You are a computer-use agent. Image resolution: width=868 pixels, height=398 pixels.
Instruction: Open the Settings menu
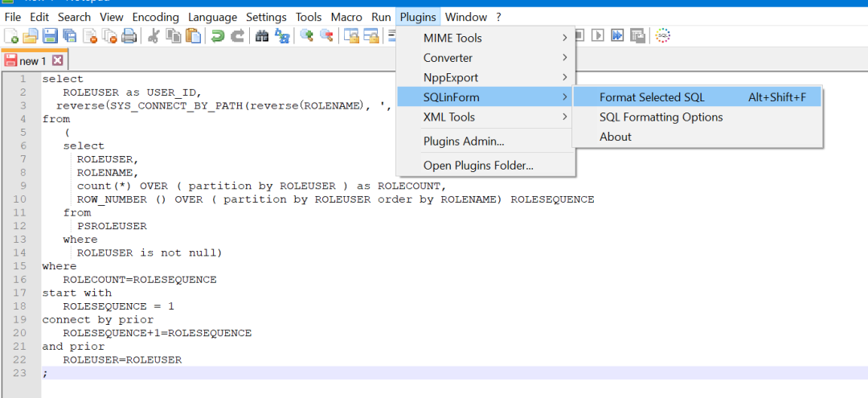pyautogui.click(x=266, y=17)
